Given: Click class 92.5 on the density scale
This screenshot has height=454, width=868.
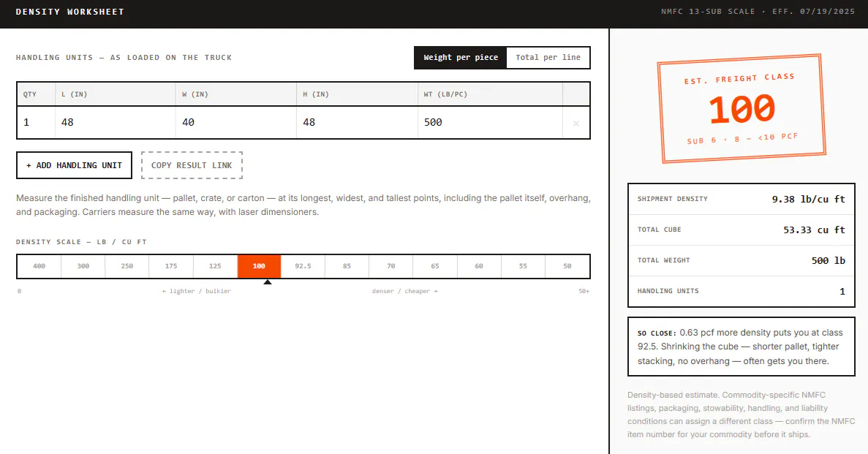Looking at the screenshot, I should (303, 266).
